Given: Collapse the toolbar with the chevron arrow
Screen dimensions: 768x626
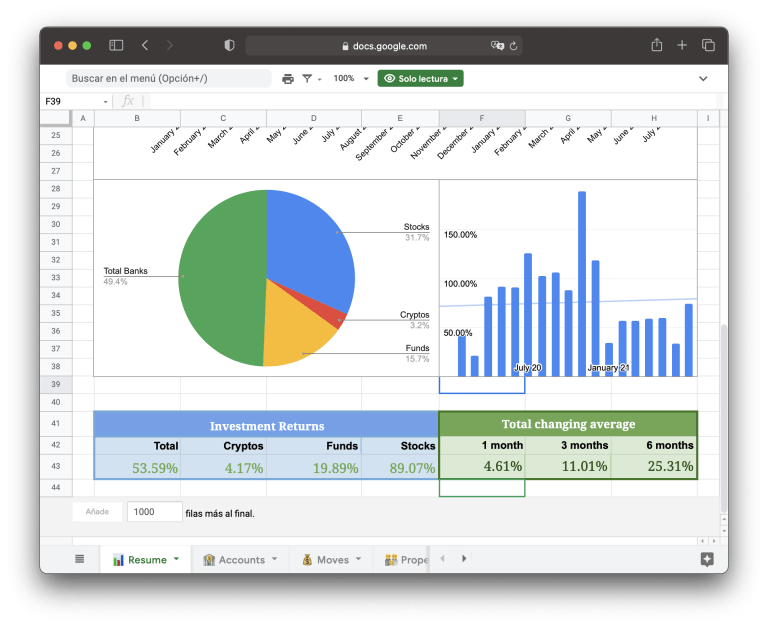Looking at the screenshot, I should coord(703,78).
